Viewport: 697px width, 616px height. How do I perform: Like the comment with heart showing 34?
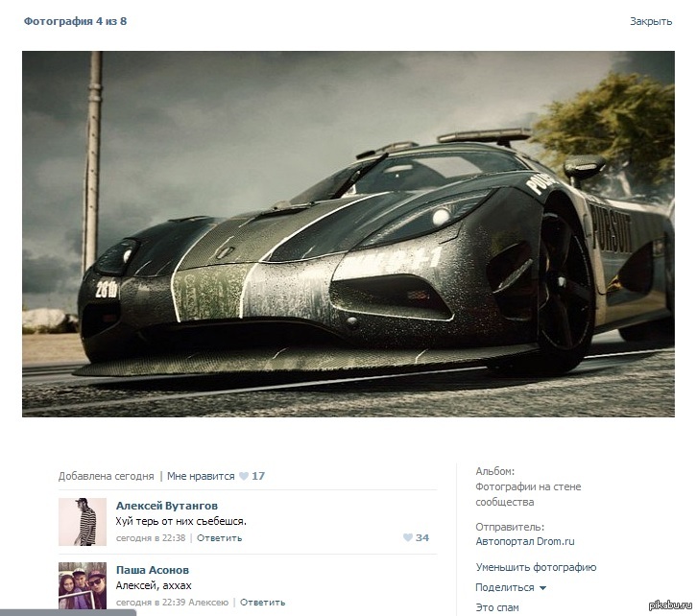click(x=408, y=538)
